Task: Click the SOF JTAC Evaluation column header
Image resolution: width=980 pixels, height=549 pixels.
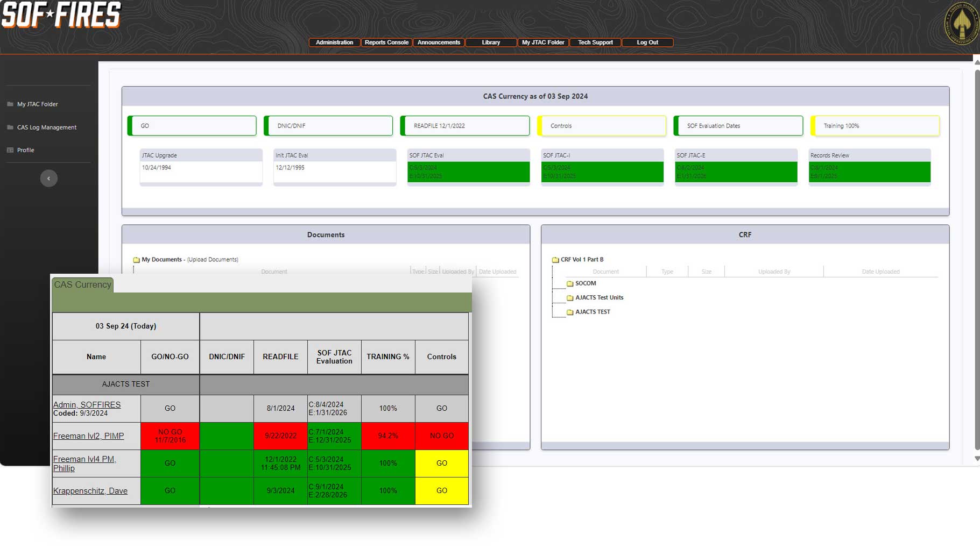Action: pos(334,357)
